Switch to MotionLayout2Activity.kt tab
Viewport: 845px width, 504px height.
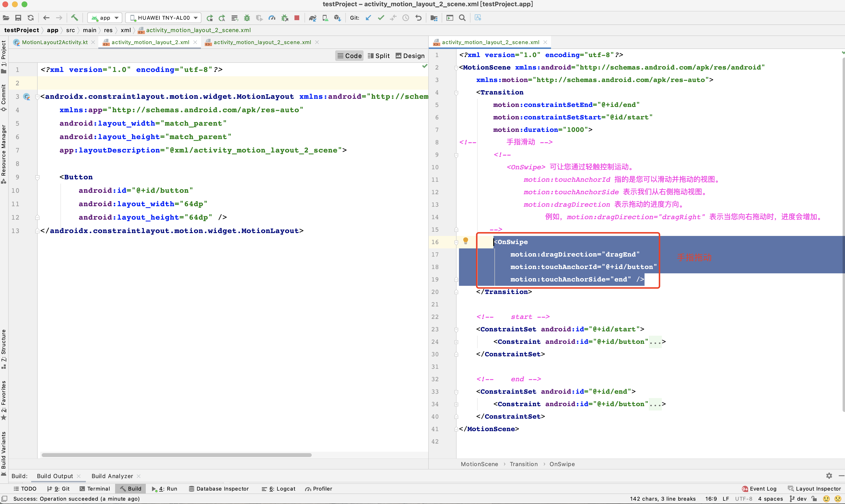[54, 42]
